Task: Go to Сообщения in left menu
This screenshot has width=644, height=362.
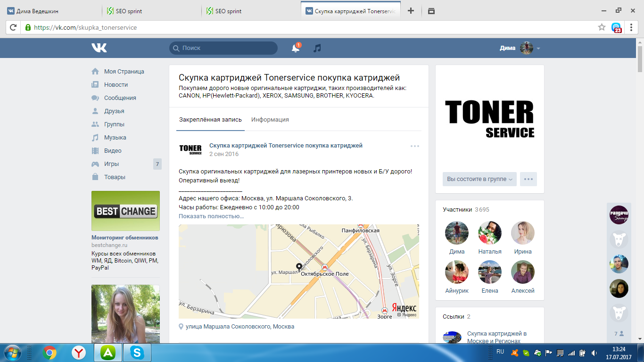Action: tap(120, 98)
